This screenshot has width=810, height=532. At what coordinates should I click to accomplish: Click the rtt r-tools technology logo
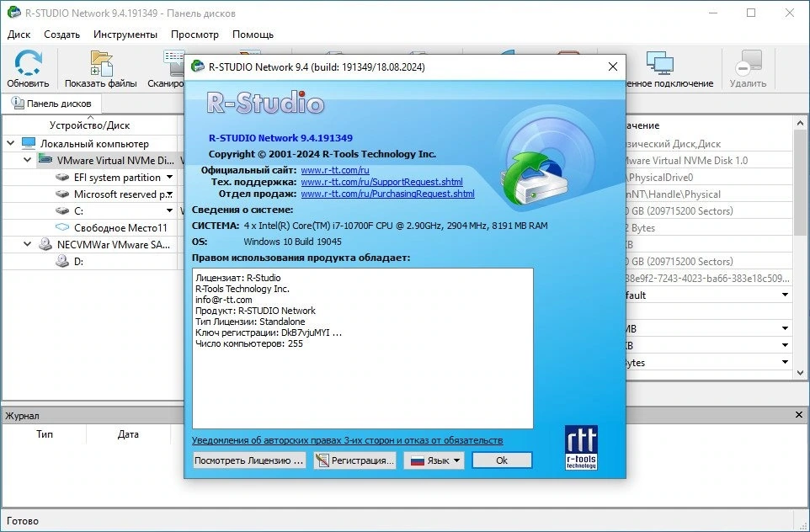coord(581,447)
